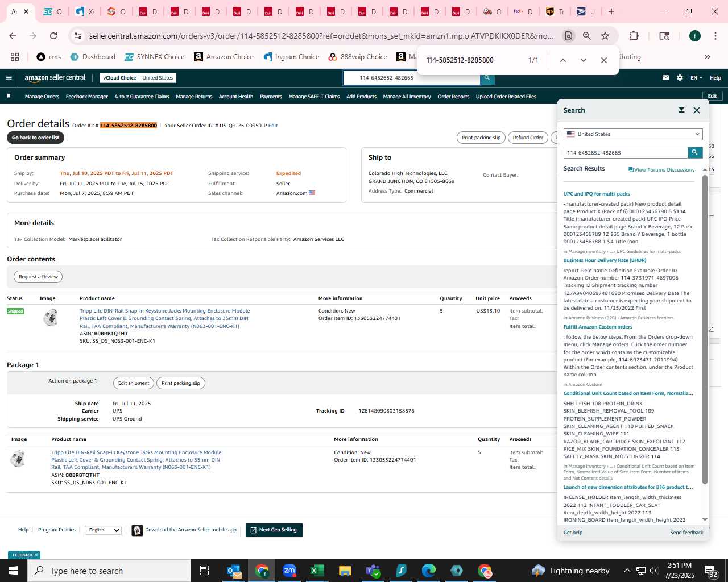Open Tripp Lite product link in Order contents
The height and width of the screenshot is (582, 728).
164,318
